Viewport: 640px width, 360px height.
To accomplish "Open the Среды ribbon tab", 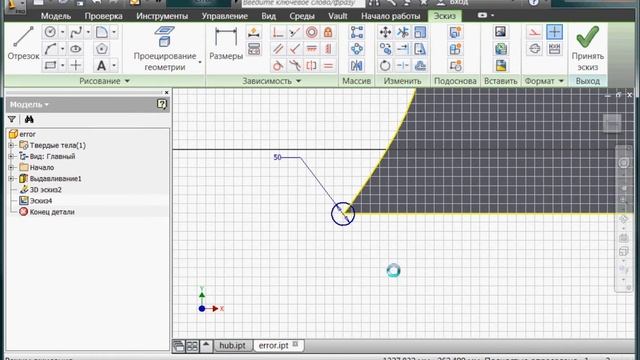I will coord(302,16).
